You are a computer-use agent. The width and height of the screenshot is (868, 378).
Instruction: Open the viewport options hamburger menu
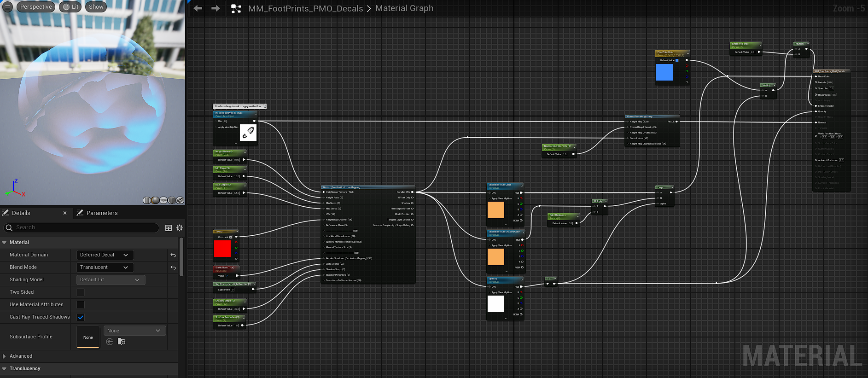[7, 7]
